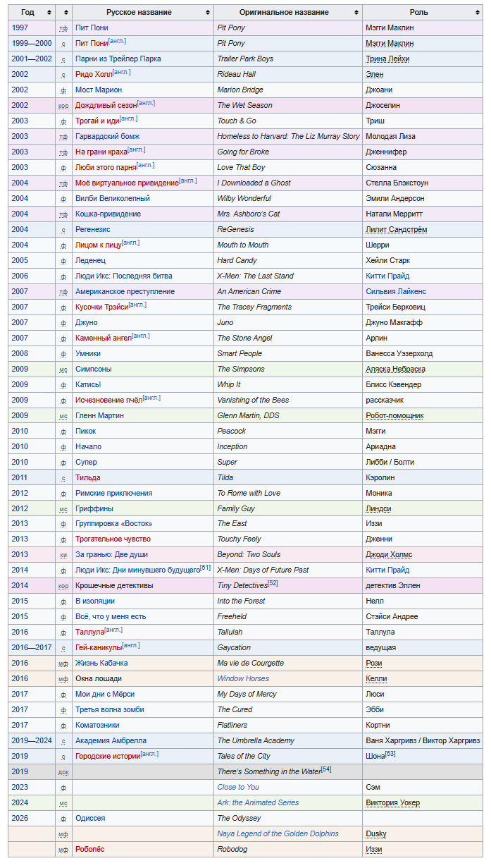
Task: Click the year 2019—2024
Action: [x=32, y=741]
